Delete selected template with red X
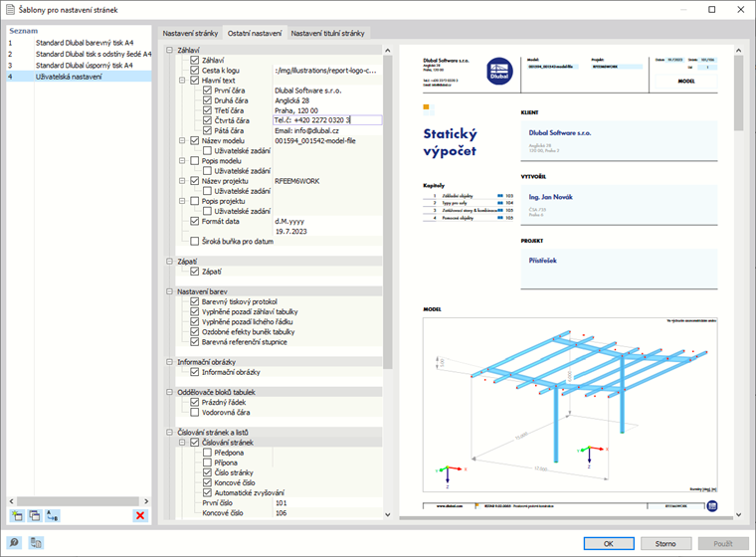 (140, 515)
